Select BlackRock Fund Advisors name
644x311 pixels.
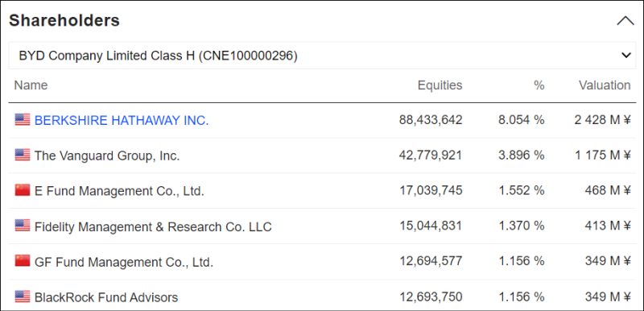pos(106,297)
